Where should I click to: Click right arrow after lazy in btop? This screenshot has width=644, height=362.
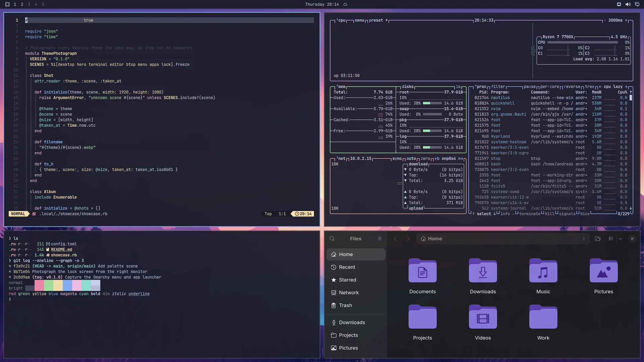tap(626, 86)
